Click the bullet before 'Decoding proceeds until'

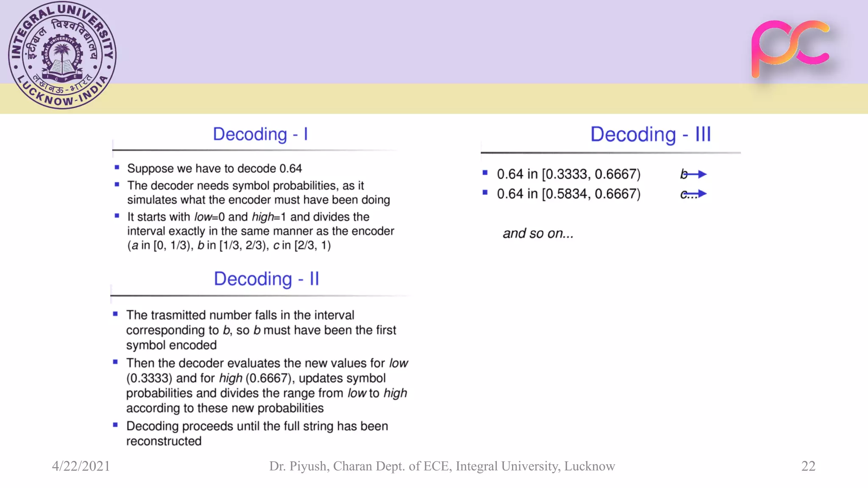(115, 425)
